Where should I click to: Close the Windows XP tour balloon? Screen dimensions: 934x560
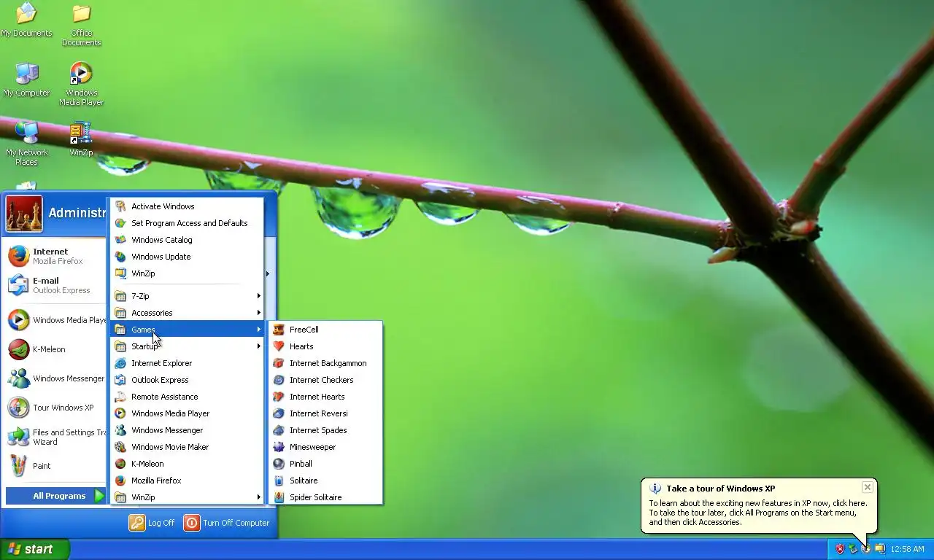pos(867,487)
